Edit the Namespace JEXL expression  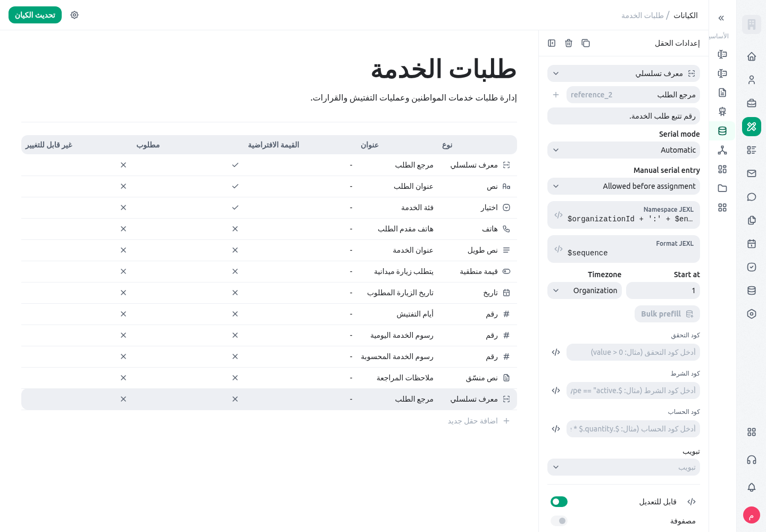click(623, 215)
